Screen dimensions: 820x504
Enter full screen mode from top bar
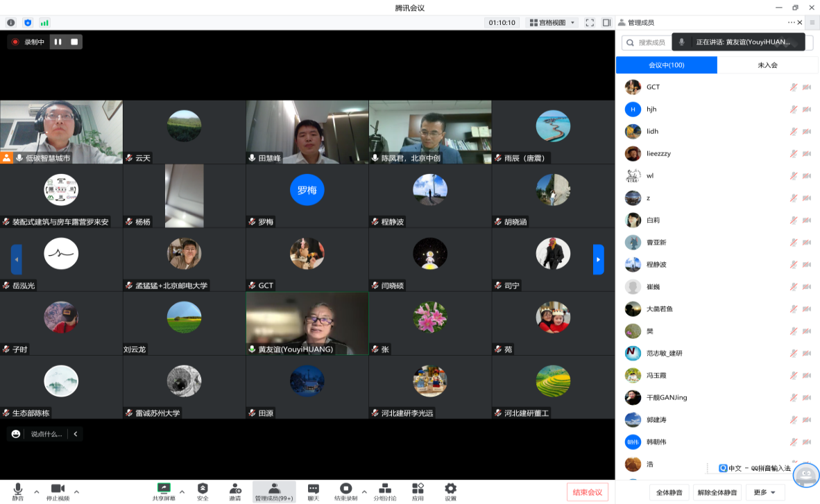pos(590,22)
